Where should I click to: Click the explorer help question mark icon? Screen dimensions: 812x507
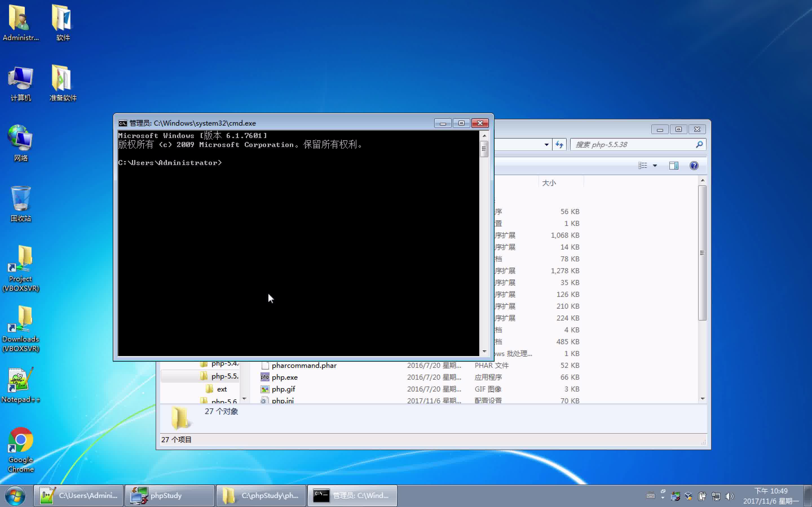tap(694, 166)
